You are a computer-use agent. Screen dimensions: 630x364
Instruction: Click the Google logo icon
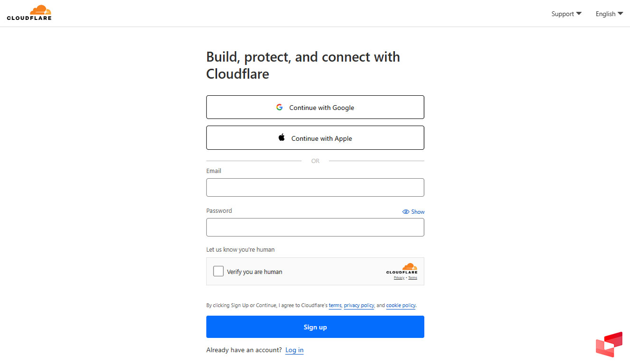tap(279, 107)
